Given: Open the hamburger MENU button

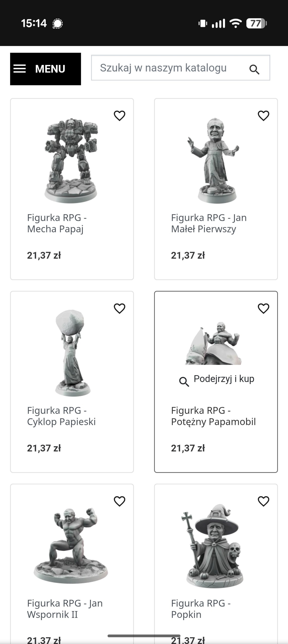Looking at the screenshot, I should pos(45,69).
